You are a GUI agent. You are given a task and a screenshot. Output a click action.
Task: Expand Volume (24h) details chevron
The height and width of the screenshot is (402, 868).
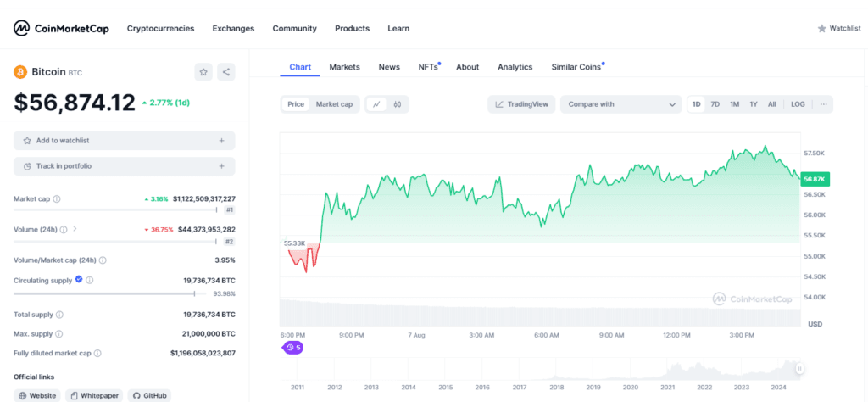(x=75, y=229)
